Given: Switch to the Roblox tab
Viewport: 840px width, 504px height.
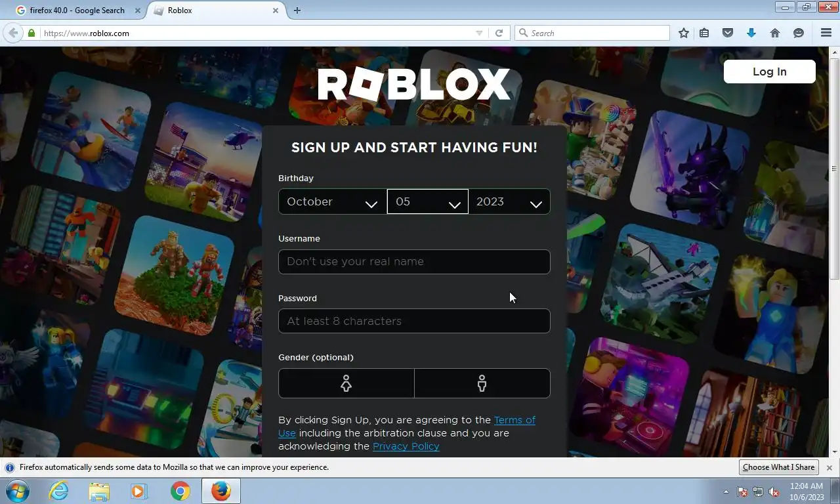Looking at the screenshot, I should coord(217,10).
